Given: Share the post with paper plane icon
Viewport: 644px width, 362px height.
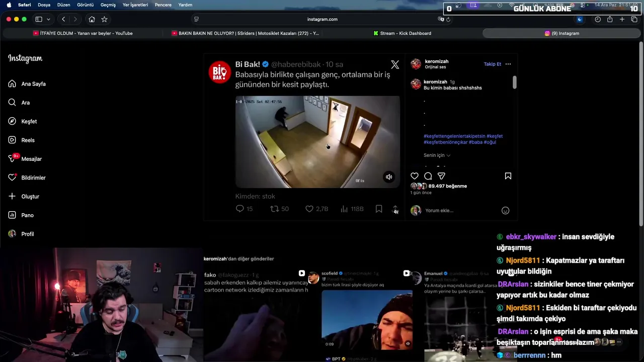Looking at the screenshot, I should 441,176.
